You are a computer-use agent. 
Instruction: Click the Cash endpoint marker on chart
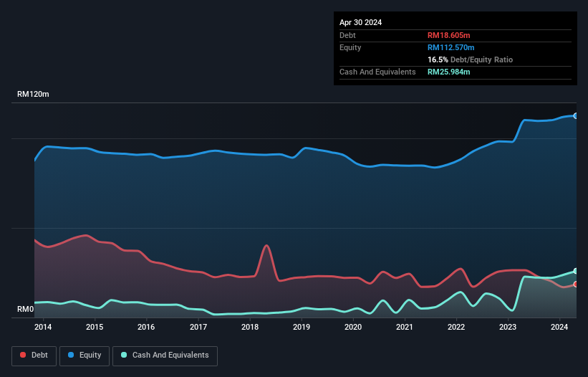click(x=576, y=271)
